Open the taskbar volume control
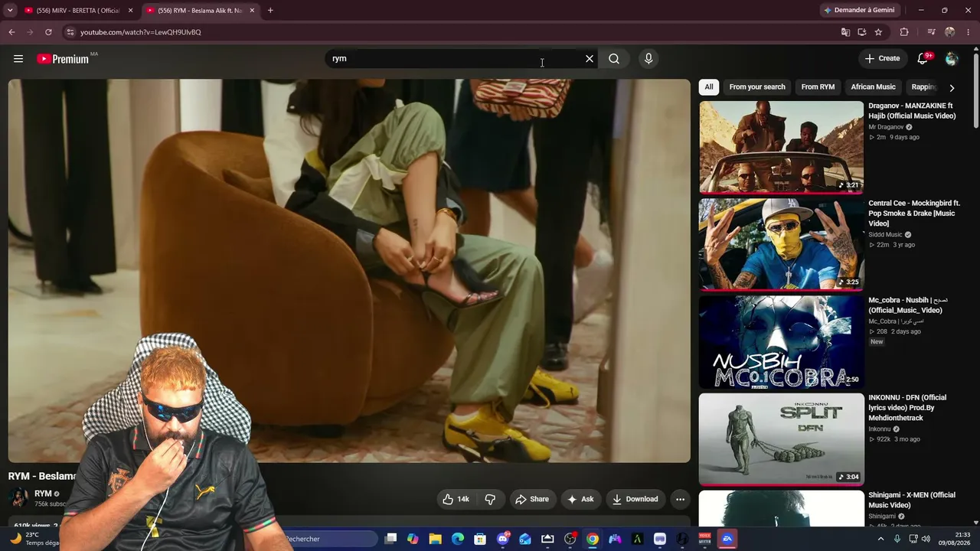Image resolution: width=980 pixels, height=551 pixels. [927, 539]
